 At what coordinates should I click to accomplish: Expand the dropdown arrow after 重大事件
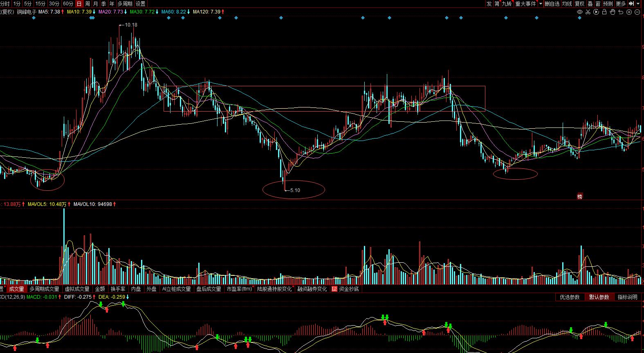(541, 4)
